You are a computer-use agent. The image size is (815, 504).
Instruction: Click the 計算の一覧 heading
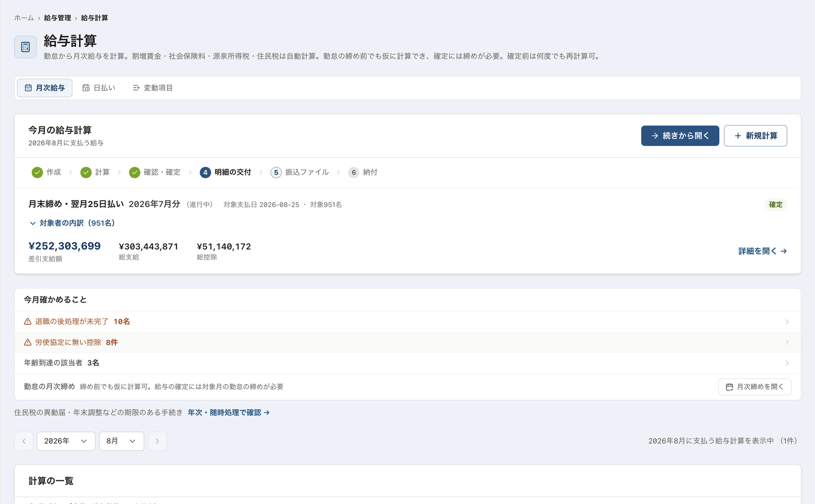click(x=51, y=481)
